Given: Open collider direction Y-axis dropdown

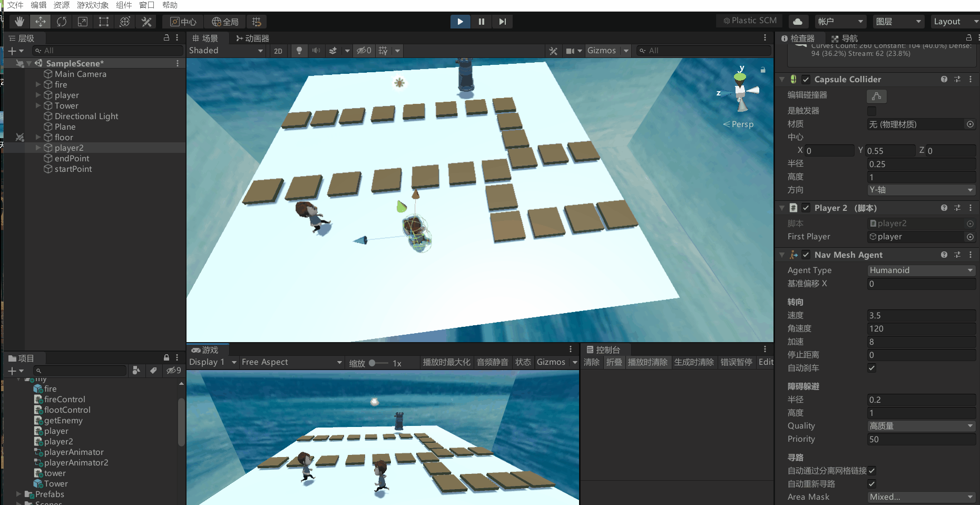Looking at the screenshot, I should pos(922,190).
